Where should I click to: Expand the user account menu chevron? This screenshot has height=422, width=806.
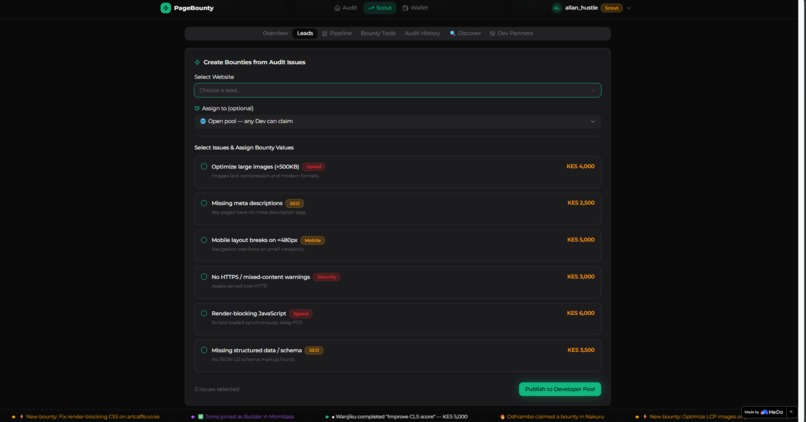coord(629,8)
